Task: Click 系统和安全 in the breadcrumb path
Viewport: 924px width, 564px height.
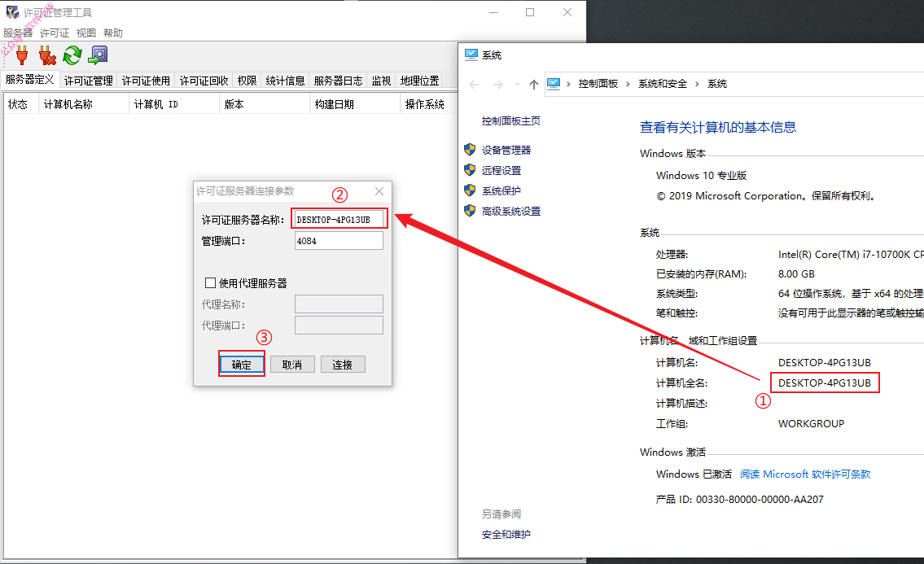Action: (663, 85)
